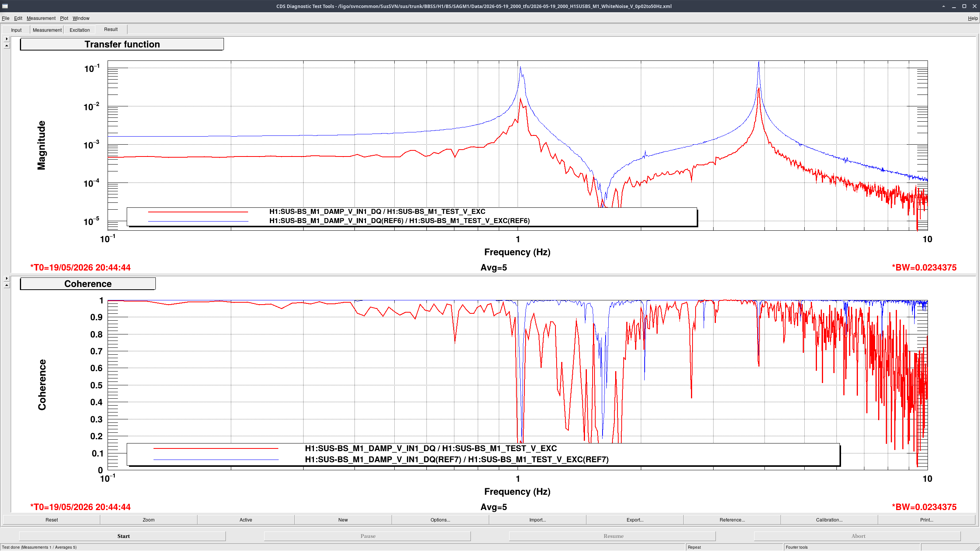Click the Reset button
Image resolution: width=980 pixels, height=551 pixels.
pos(52,520)
